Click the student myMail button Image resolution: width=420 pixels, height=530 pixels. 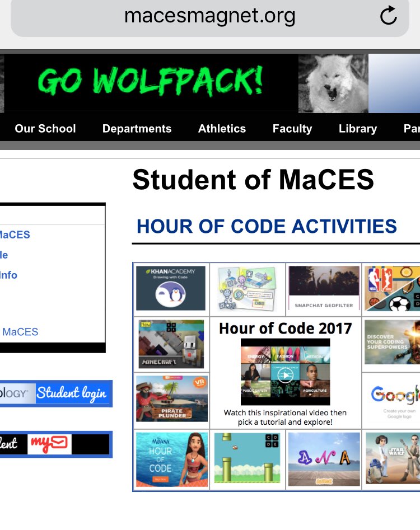tap(56, 444)
